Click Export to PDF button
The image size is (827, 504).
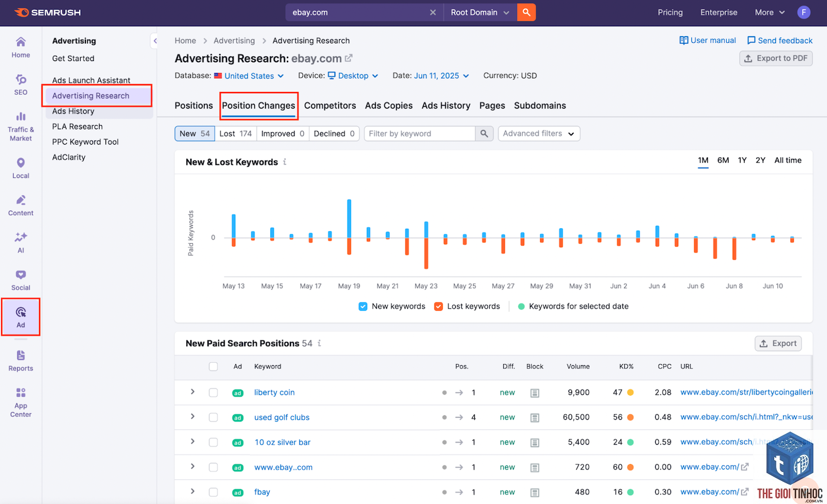(776, 58)
